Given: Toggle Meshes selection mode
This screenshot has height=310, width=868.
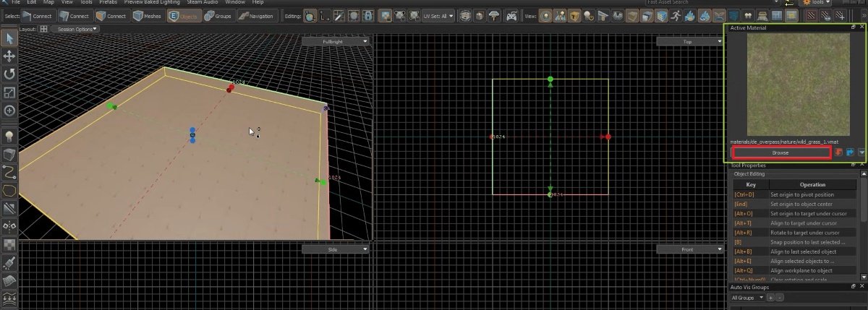Looking at the screenshot, I should pos(148,16).
